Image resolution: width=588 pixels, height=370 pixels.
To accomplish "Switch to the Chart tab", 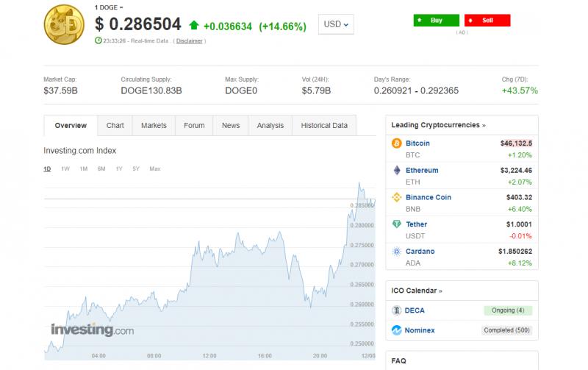I will pyautogui.click(x=115, y=125).
